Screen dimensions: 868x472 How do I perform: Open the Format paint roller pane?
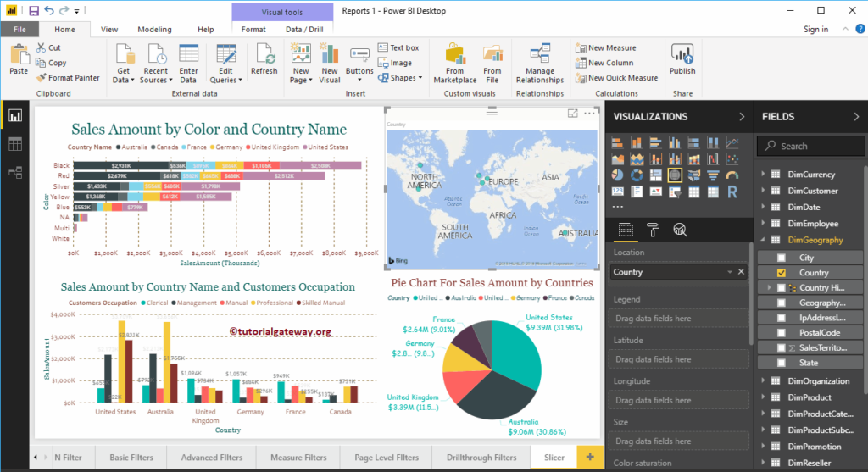[654, 230]
